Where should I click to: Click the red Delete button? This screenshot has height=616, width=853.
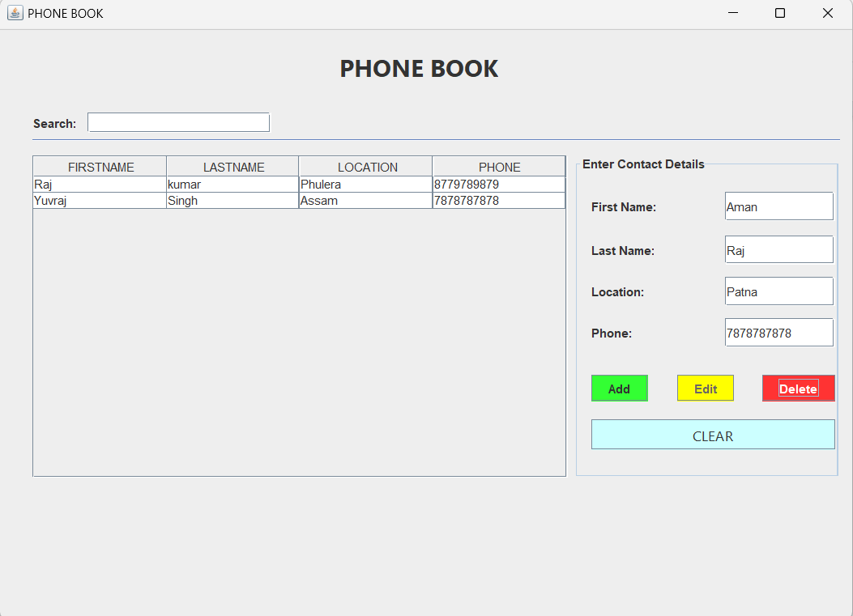(x=798, y=389)
